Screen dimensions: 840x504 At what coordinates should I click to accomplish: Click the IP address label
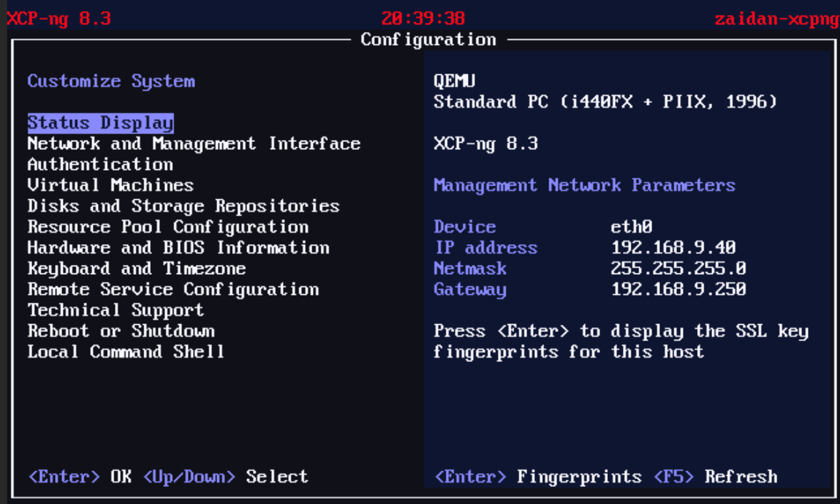[486, 248]
